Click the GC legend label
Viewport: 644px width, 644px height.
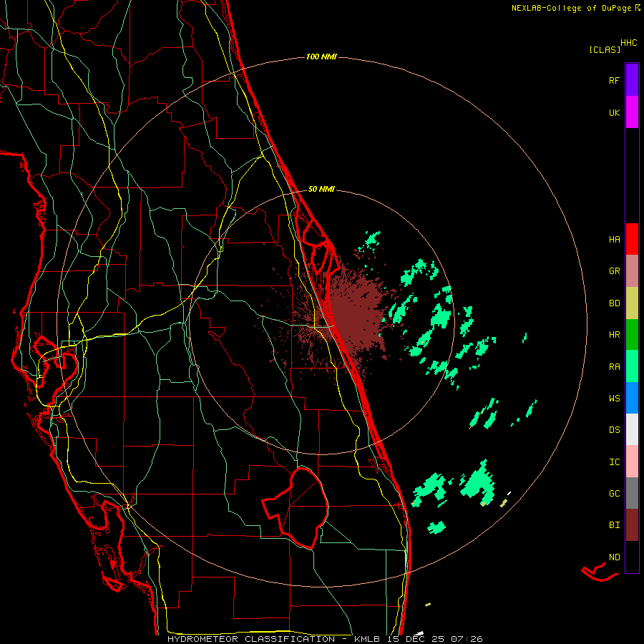click(x=614, y=494)
